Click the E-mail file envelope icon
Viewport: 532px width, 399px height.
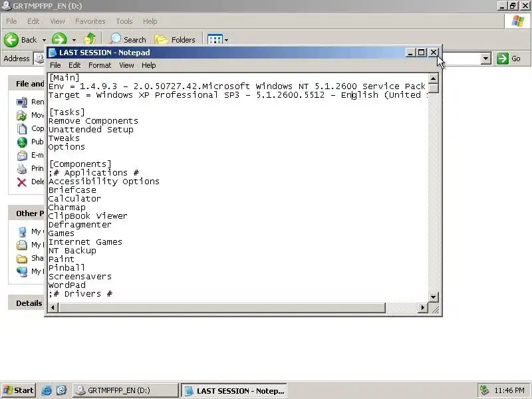(22, 155)
